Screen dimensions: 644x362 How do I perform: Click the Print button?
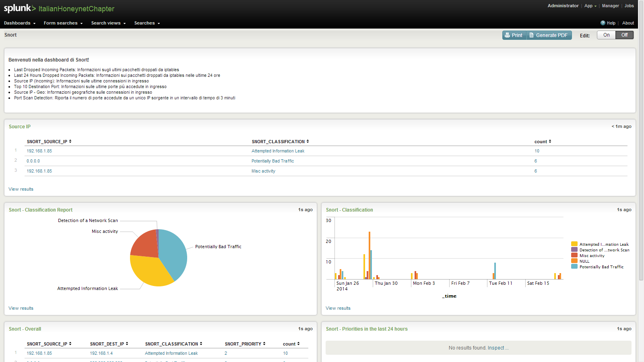(514, 35)
